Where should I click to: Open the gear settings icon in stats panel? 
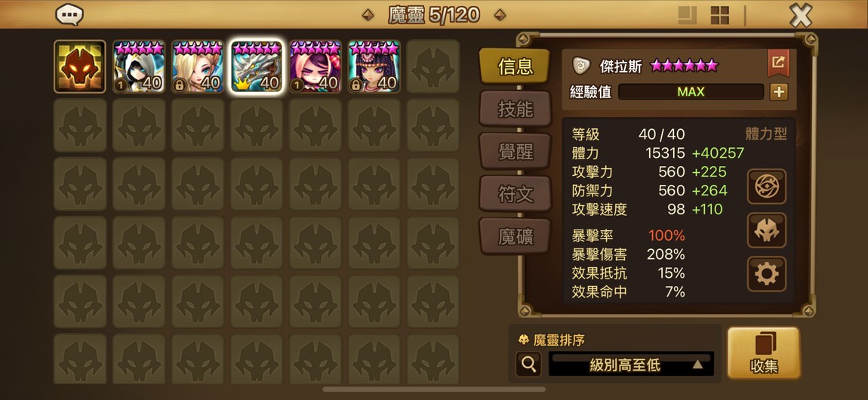(x=767, y=274)
